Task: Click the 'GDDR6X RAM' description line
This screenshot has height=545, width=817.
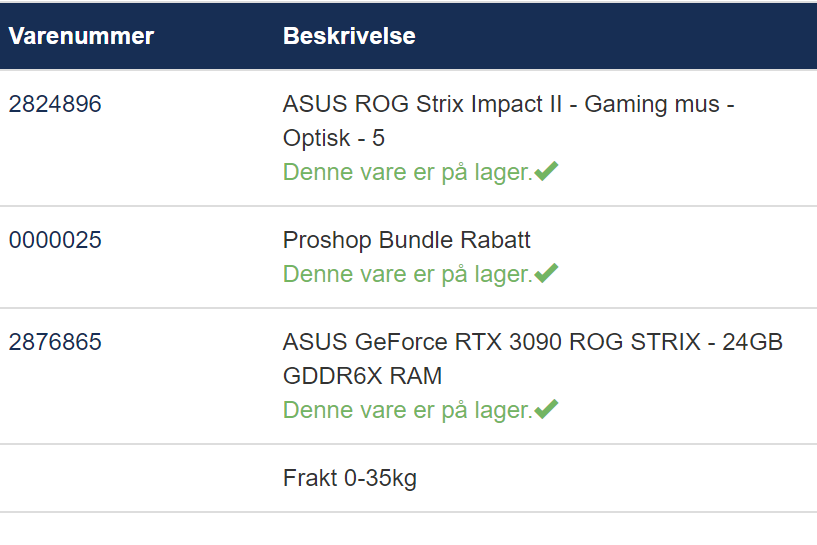Action: (x=362, y=376)
